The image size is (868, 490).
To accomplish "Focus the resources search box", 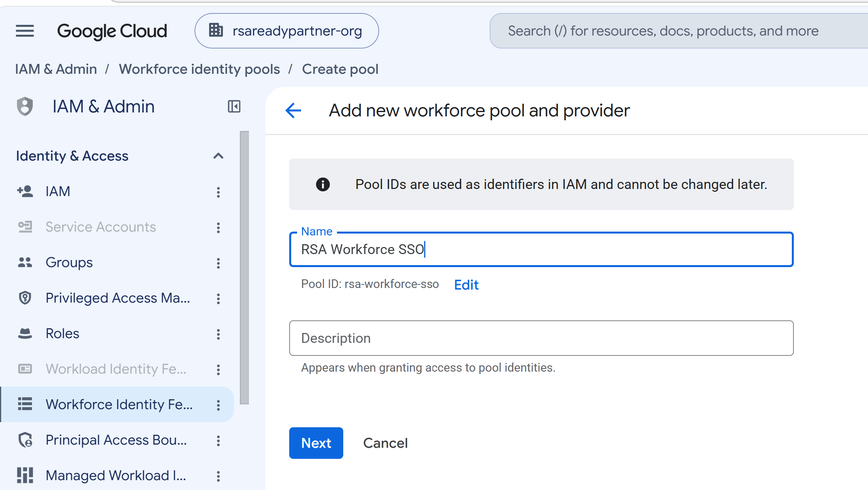I will [x=679, y=31].
